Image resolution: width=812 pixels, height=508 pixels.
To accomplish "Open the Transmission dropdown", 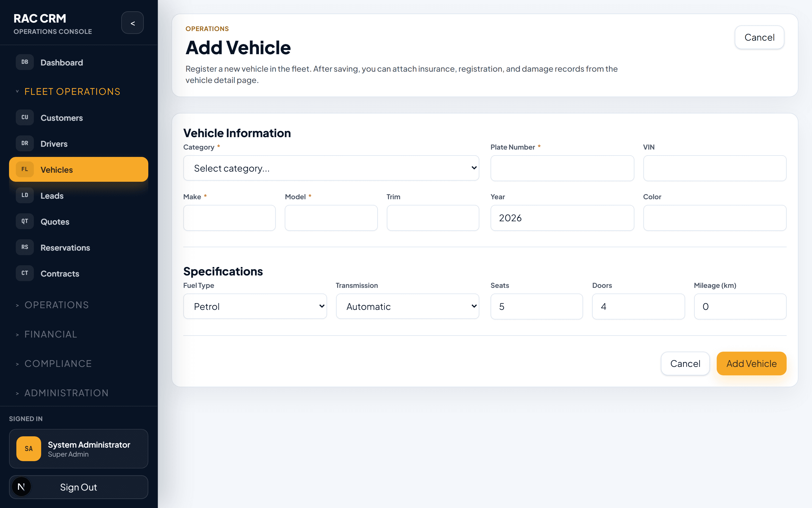I will click(x=407, y=306).
